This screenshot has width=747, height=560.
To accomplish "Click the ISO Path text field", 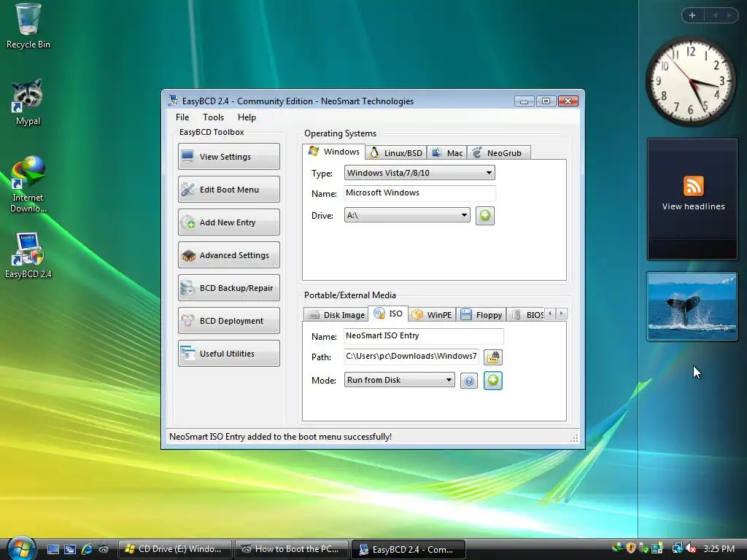I will click(411, 356).
